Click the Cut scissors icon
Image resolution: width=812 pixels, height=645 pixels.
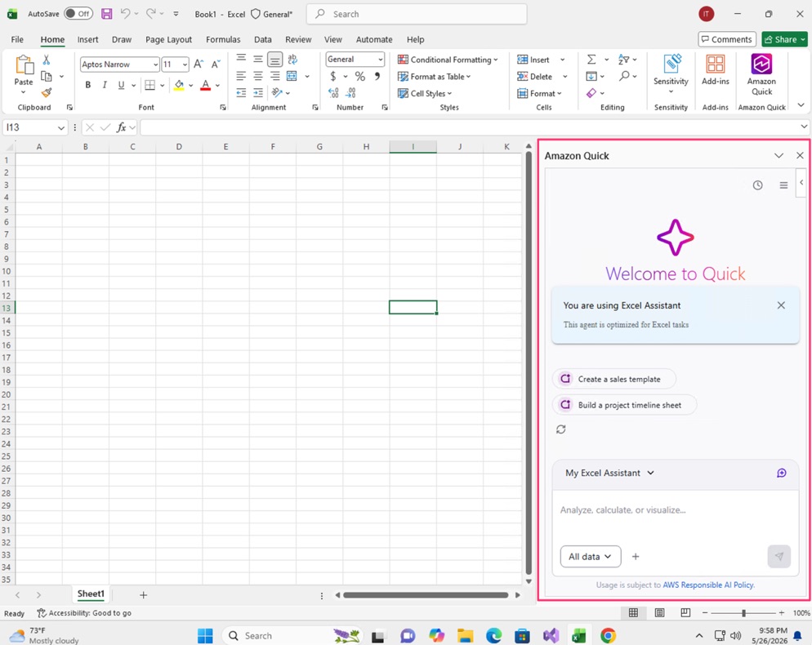[46, 60]
